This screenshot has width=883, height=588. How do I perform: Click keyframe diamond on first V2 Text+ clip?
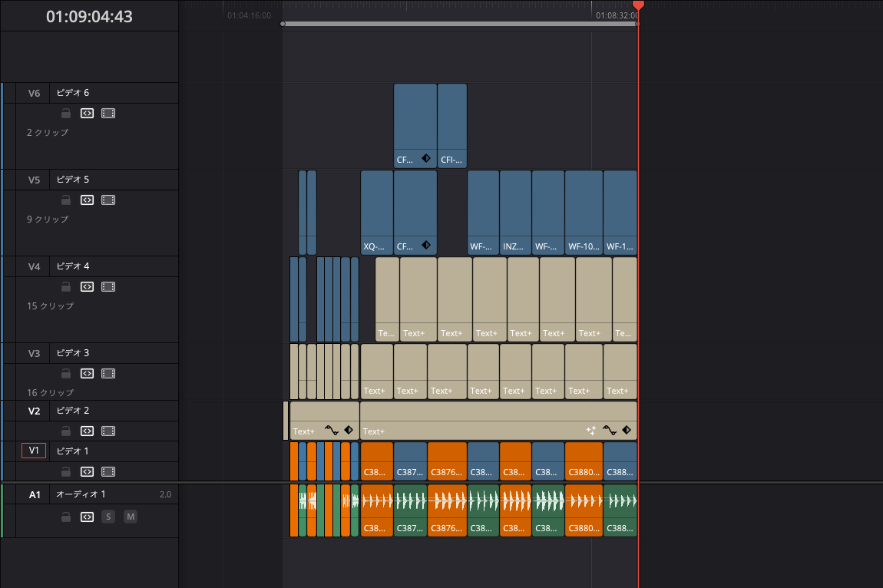click(349, 431)
